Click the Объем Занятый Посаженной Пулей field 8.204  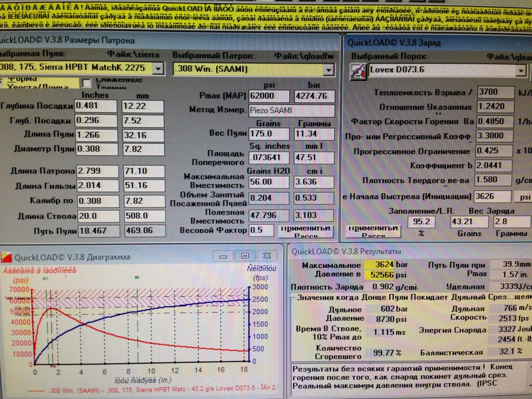(268, 198)
